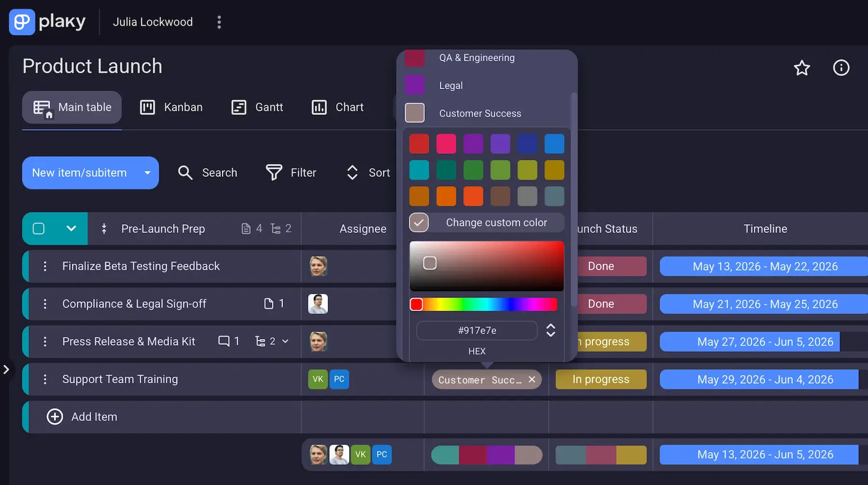Switch to the Chart view
The image size is (868, 485).
(338, 107)
